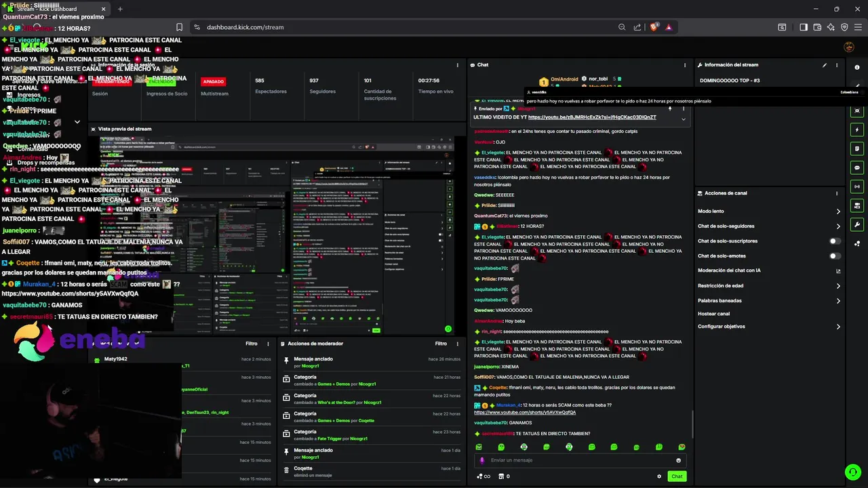Expand Palabras baneadas settings
868x488 pixels.
click(838, 301)
